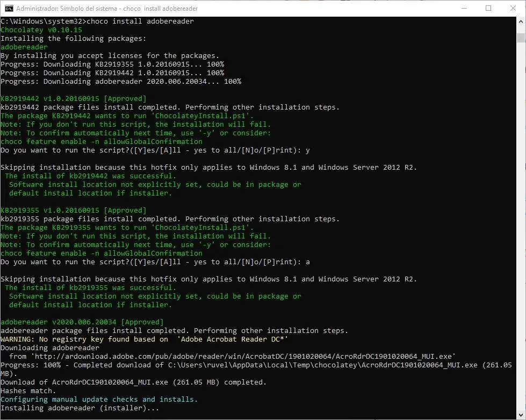Click the vertical scrollbar thumb
Screen dimensions: 526x420
521,38
